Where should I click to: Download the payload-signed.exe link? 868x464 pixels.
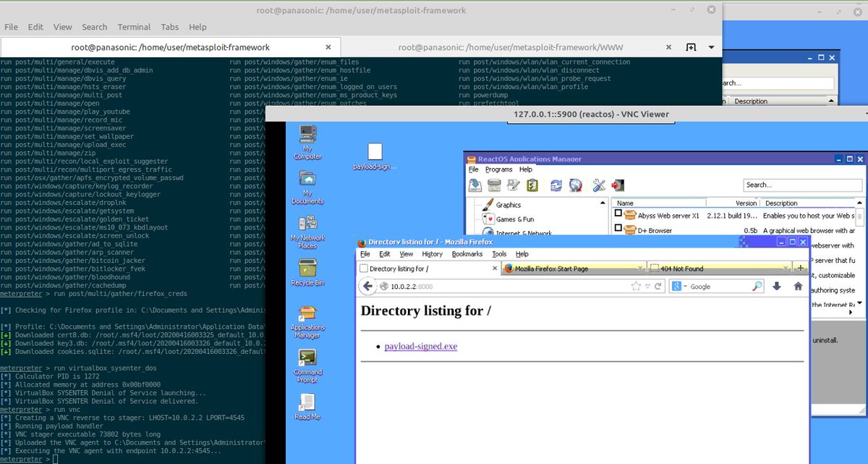[421, 346]
